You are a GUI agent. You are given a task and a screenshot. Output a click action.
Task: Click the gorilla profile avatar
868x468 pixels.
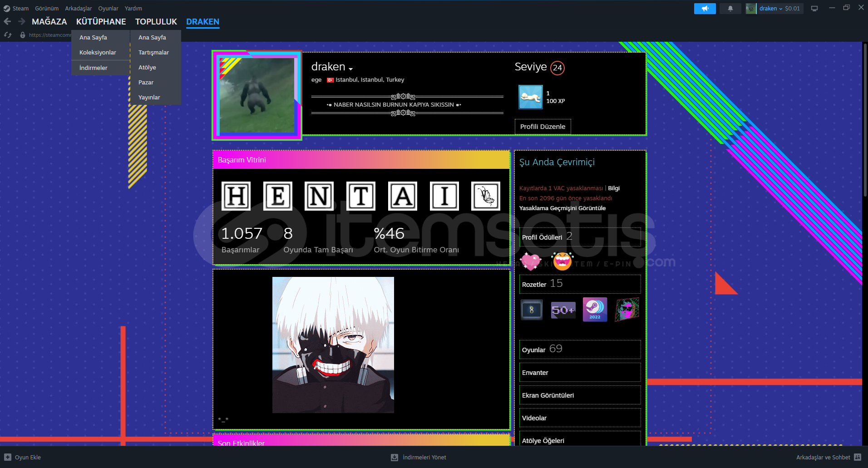257,95
